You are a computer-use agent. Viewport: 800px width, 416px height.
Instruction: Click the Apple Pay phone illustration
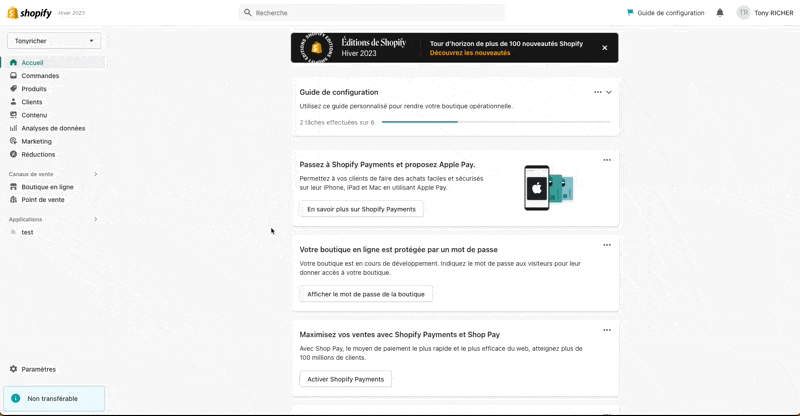click(548, 187)
